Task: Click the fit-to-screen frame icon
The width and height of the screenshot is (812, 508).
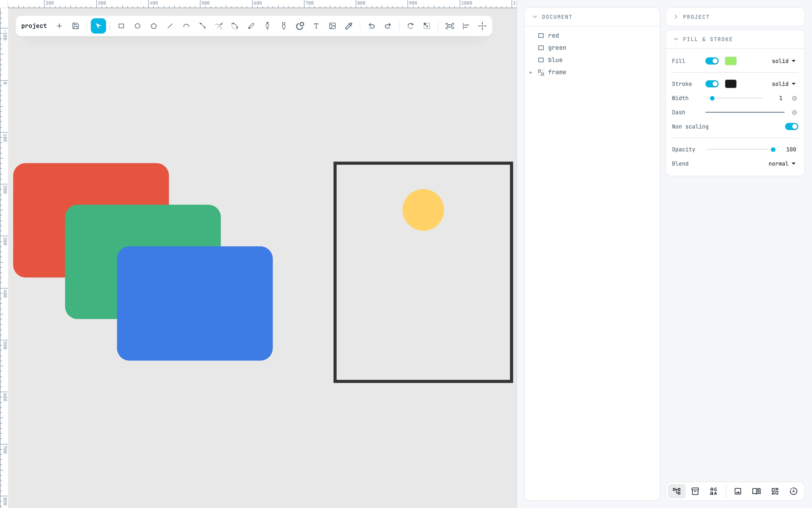Action: pyautogui.click(x=450, y=26)
